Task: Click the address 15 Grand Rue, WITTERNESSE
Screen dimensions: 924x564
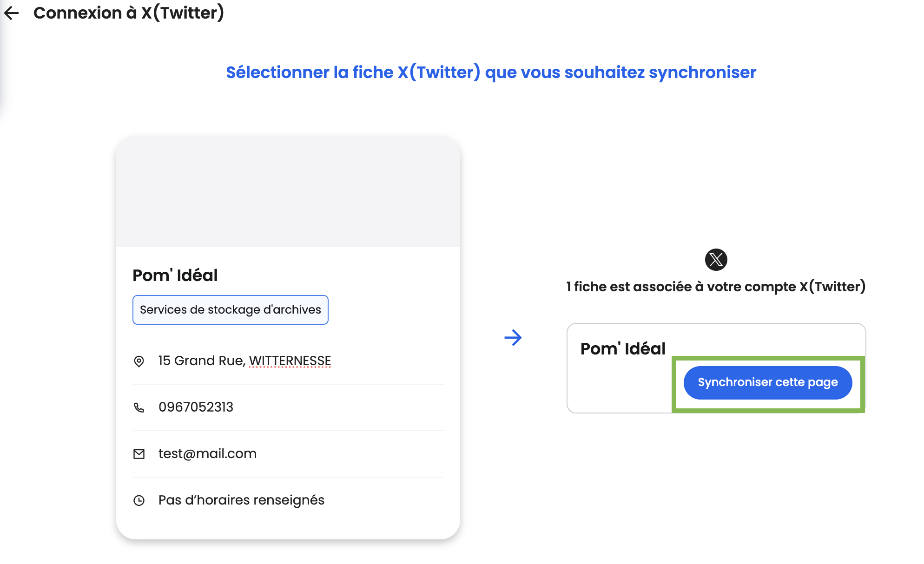Action: (244, 361)
